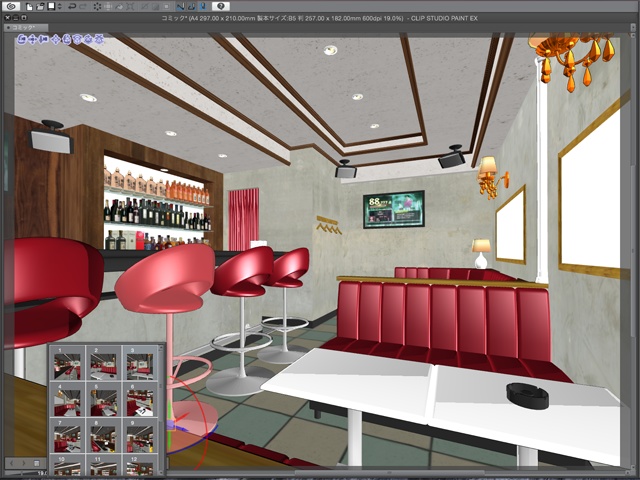Select the コミック canvas tab

tap(26, 28)
